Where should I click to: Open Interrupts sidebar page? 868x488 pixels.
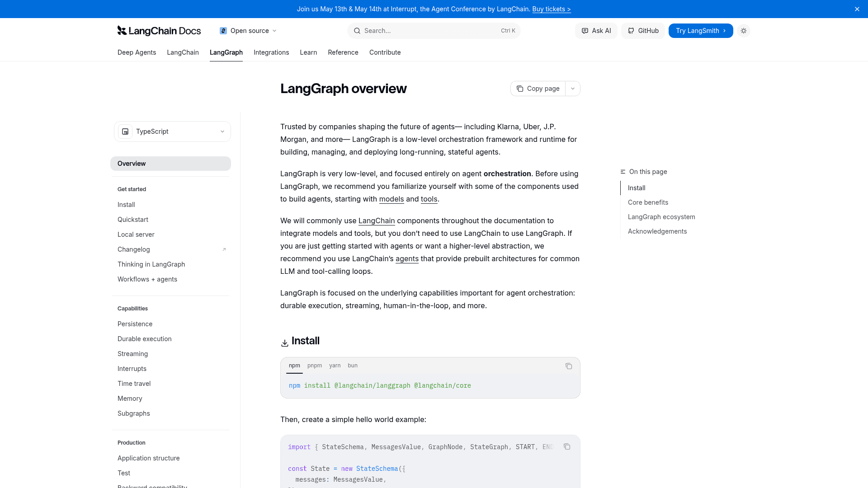click(170, 369)
